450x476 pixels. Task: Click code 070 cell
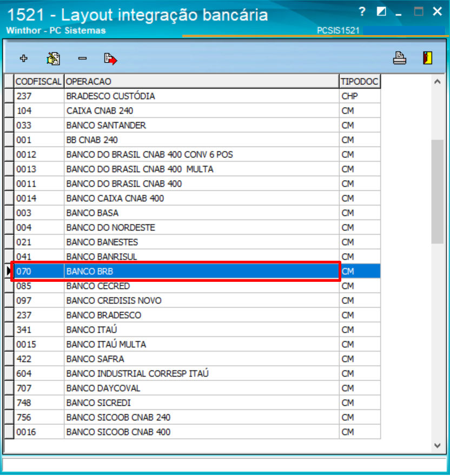tap(39, 271)
